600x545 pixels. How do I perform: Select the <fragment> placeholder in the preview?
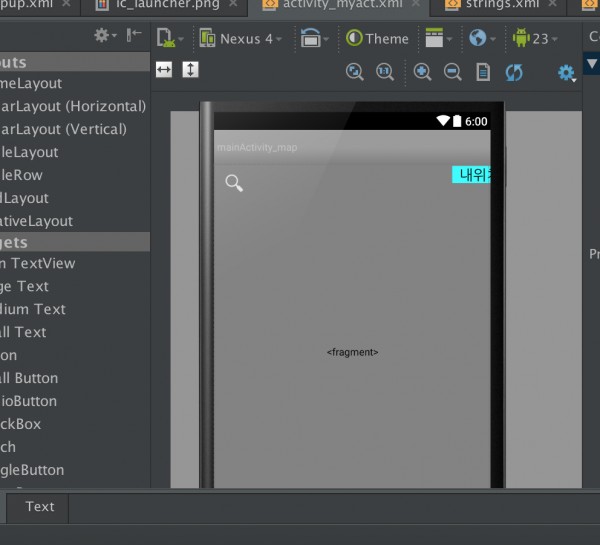click(x=352, y=352)
